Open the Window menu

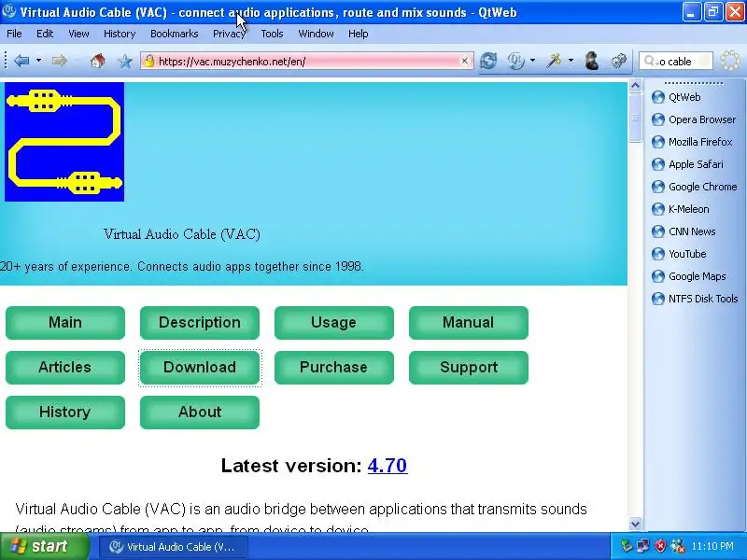tap(316, 34)
